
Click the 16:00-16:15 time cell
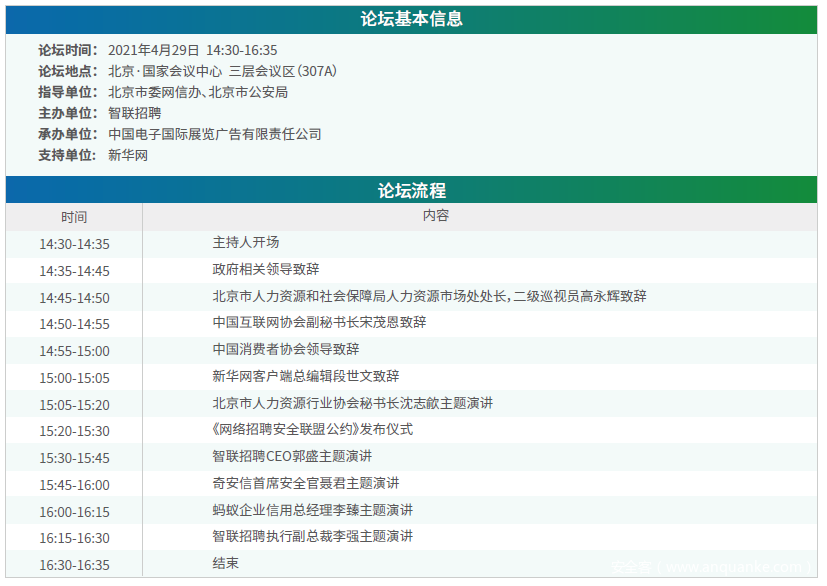(74, 512)
